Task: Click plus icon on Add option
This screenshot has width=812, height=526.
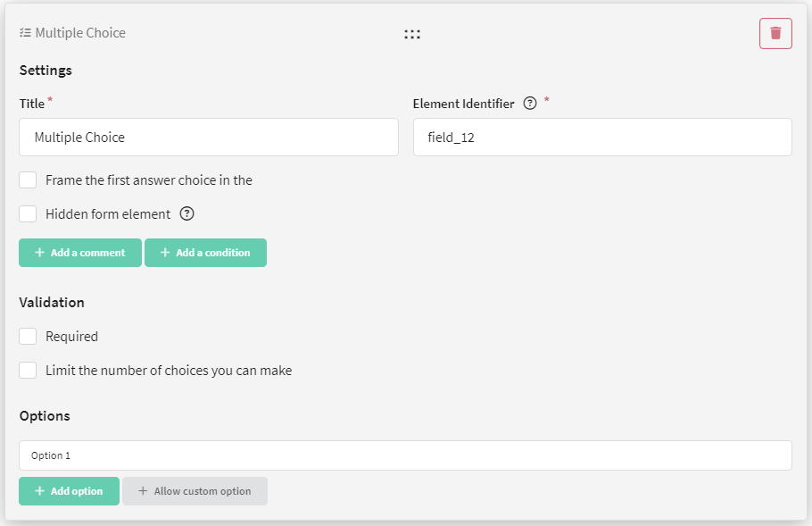Action: 40,491
